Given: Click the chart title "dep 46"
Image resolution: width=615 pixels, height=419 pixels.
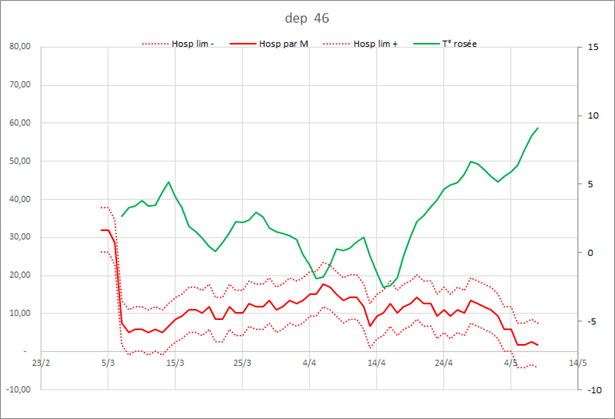Looking at the screenshot, I should 307,17.
